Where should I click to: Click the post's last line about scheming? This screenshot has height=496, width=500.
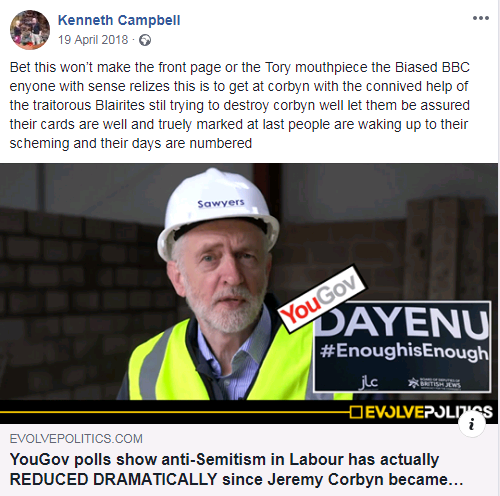tap(131, 144)
